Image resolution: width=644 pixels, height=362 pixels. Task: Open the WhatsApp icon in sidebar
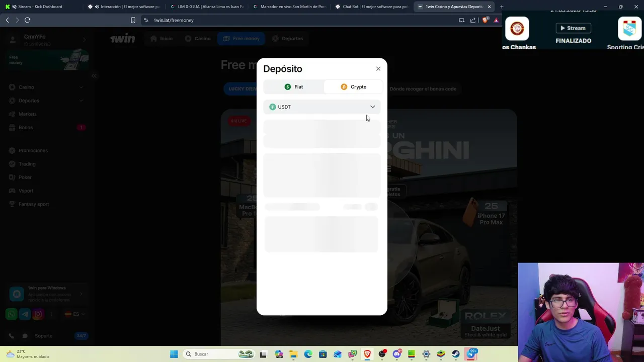pyautogui.click(x=12, y=314)
